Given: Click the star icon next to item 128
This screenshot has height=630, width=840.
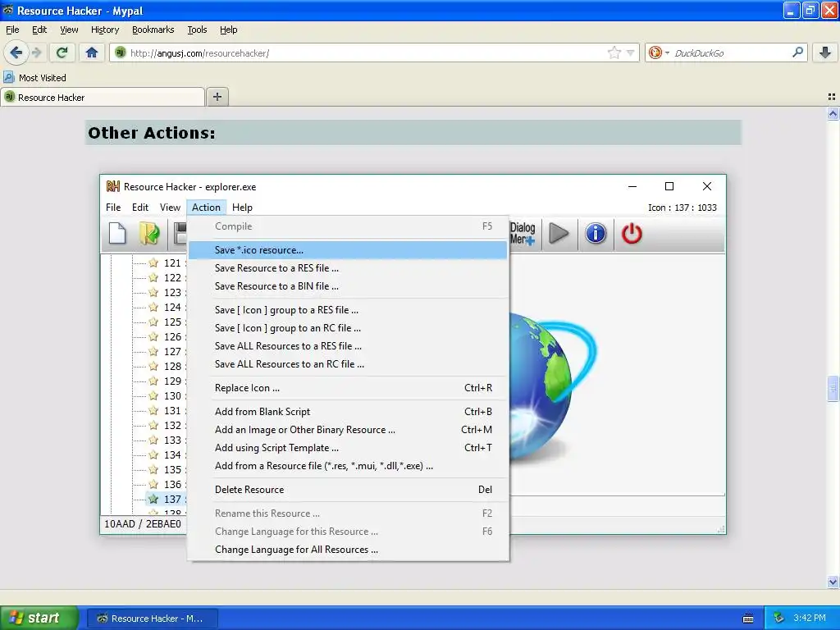Looking at the screenshot, I should 153,367.
